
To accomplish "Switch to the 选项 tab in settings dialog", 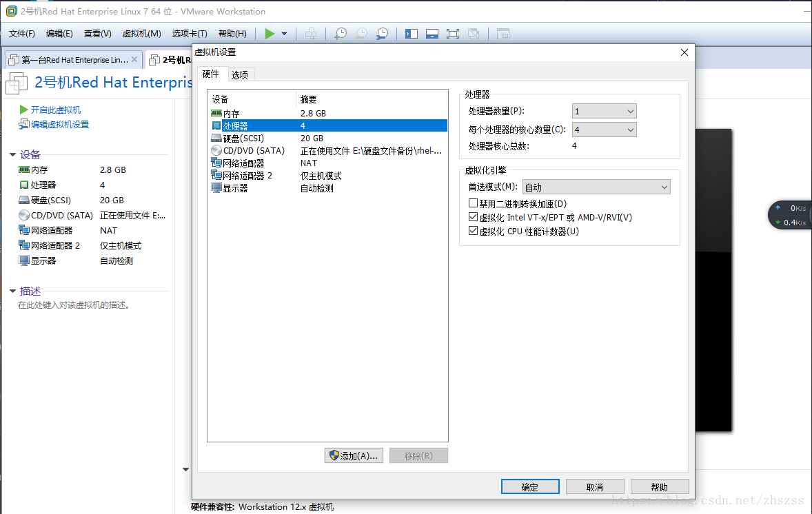I will coord(240,75).
